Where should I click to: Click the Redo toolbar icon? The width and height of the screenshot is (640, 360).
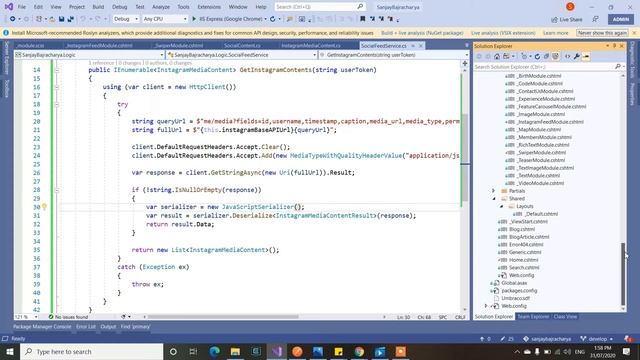tap(98, 19)
